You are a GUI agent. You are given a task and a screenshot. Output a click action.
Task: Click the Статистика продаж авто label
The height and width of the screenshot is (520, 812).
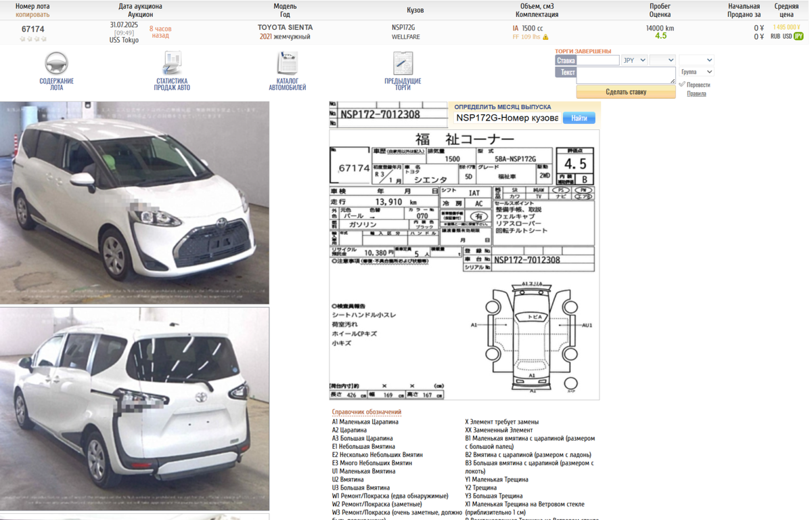[x=172, y=84]
